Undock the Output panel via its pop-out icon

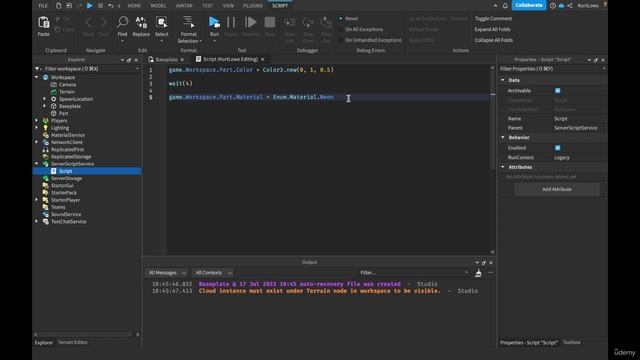pyautogui.click(x=484, y=262)
